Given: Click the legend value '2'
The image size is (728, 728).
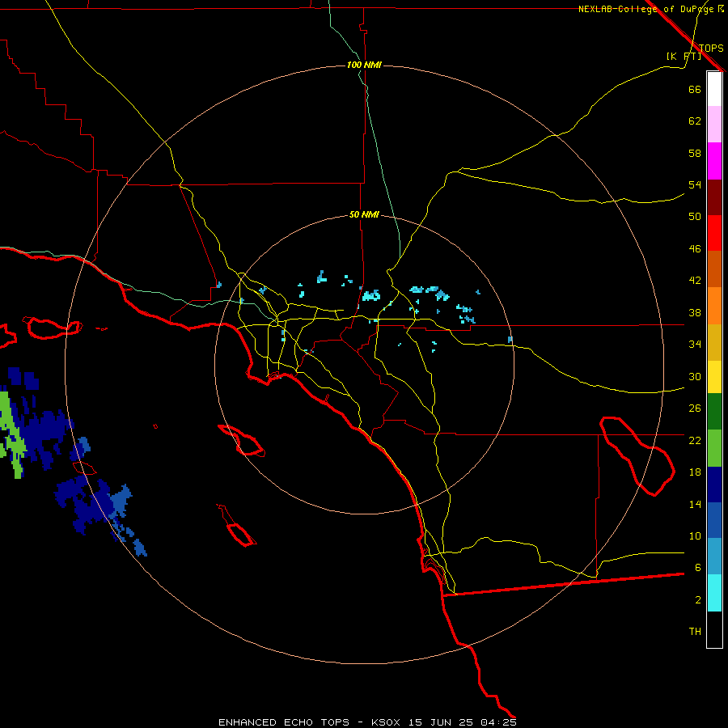Looking at the screenshot, I should (x=697, y=600).
